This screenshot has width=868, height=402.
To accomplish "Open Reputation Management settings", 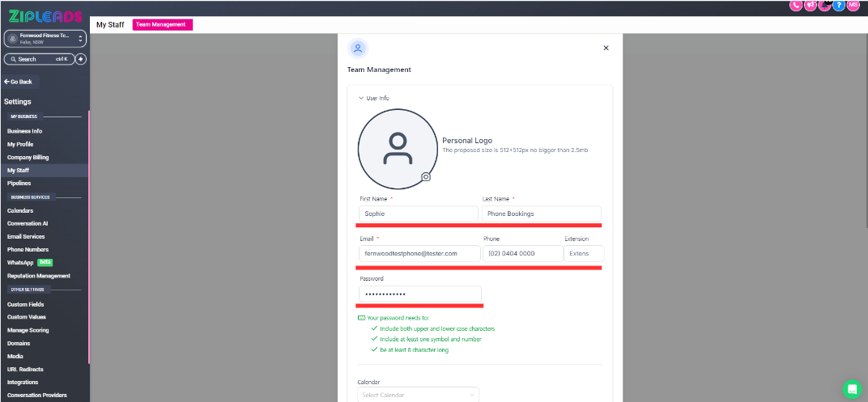I will pyautogui.click(x=39, y=276).
